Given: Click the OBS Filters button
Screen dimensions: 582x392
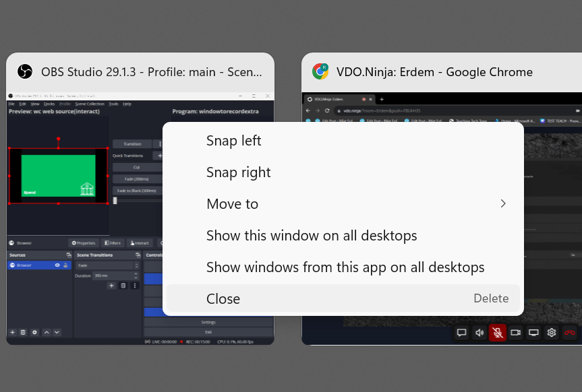Looking at the screenshot, I should pos(113,243).
